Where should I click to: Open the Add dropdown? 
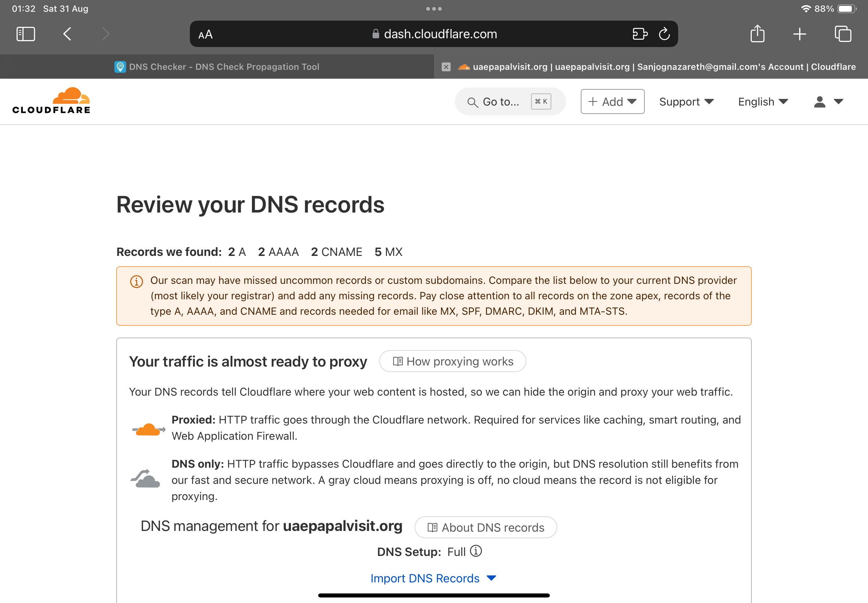pos(612,101)
